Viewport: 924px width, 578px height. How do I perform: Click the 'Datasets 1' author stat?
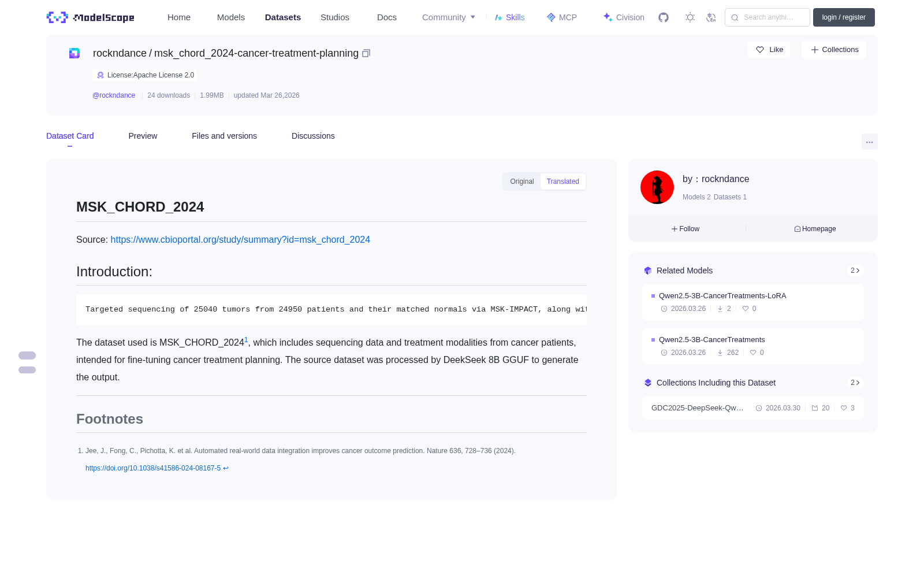point(730,197)
